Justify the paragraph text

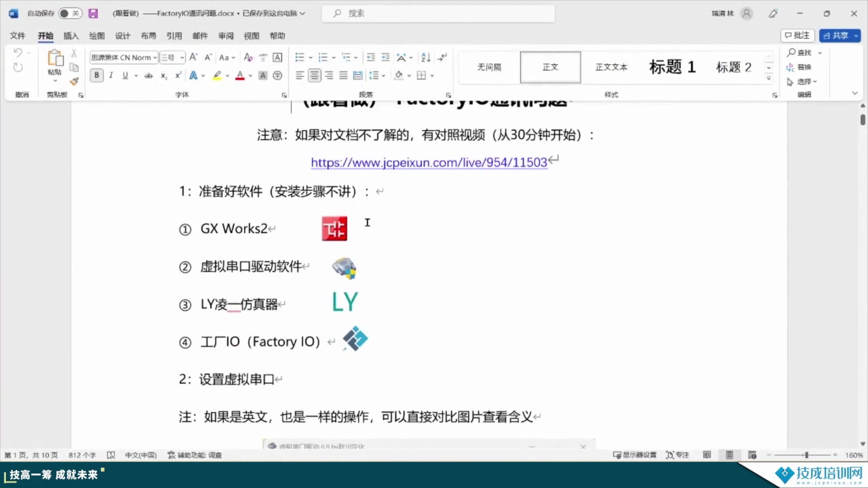pyautogui.click(x=343, y=75)
